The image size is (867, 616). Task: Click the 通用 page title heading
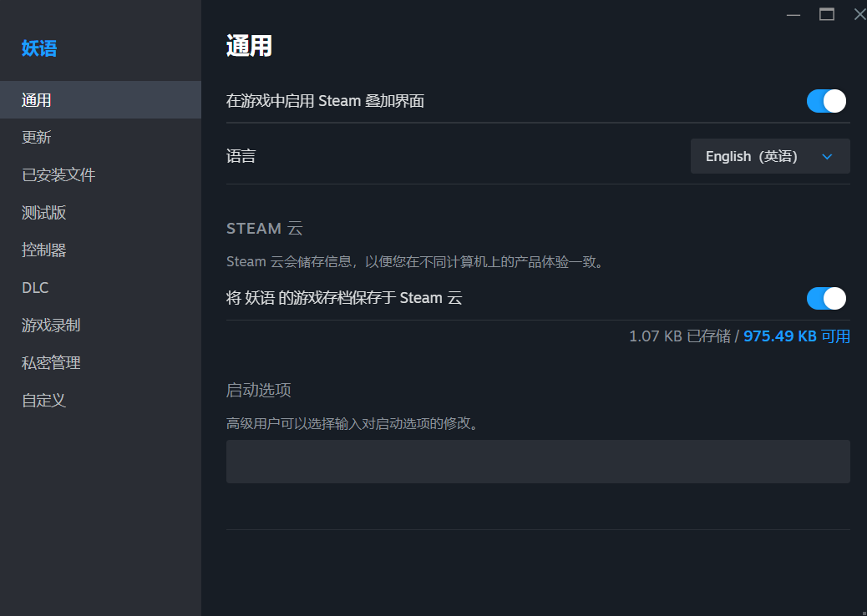(249, 46)
